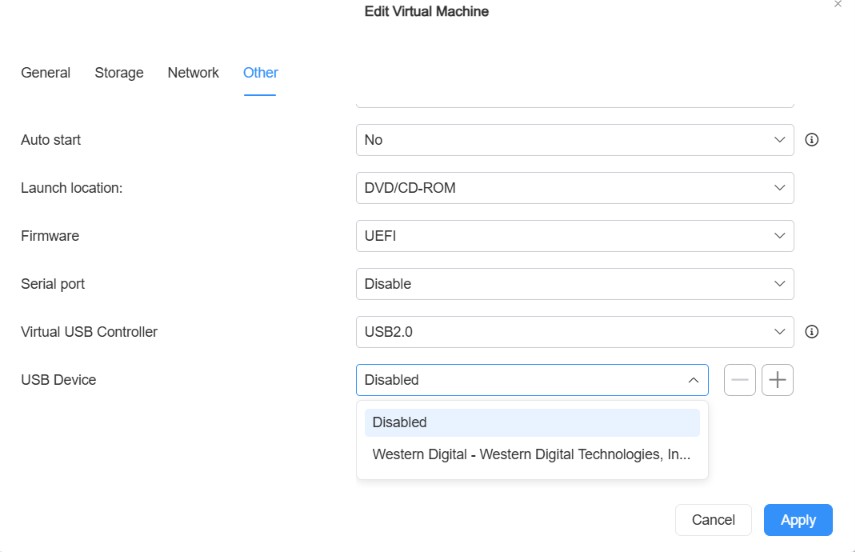
Task: Open the Virtual USB Controller dropdown
Action: tap(575, 332)
